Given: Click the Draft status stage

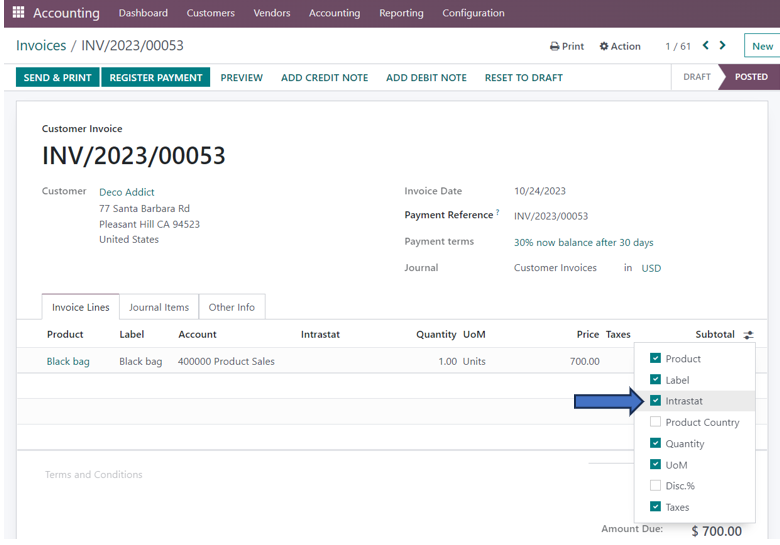Looking at the screenshot, I should pyautogui.click(x=696, y=77).
